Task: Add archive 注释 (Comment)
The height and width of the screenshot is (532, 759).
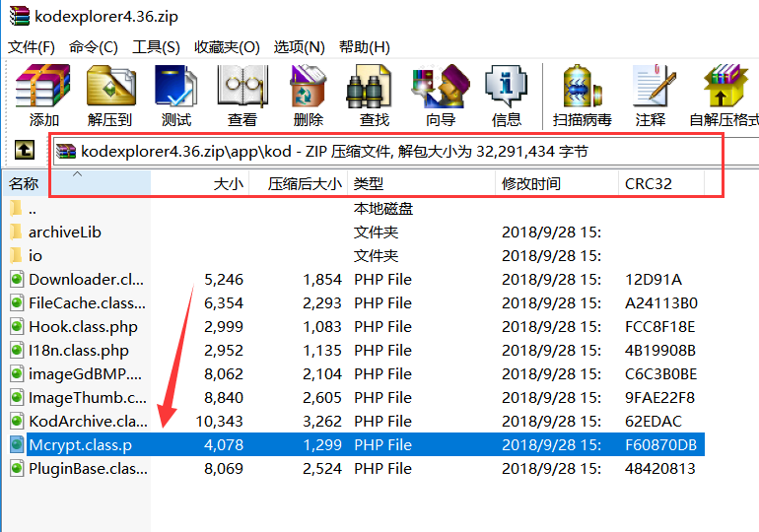Action: pyautogui.click(x=651, y=96)
